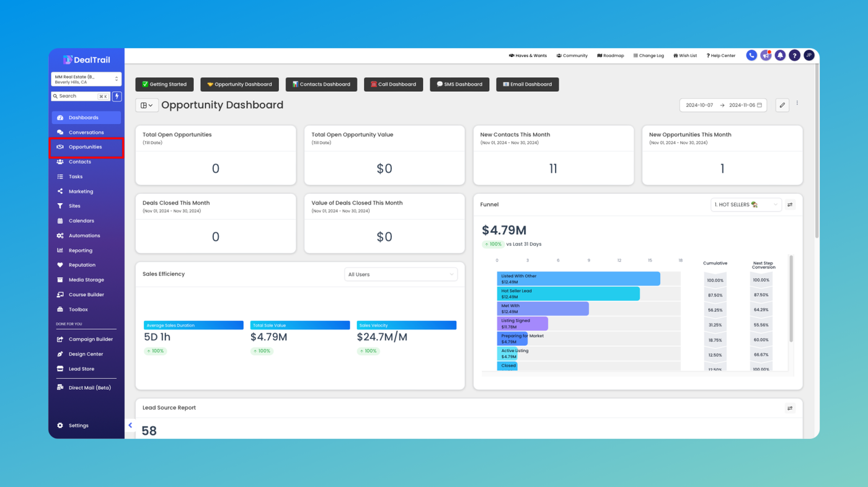The height and width of the screenshot is (487, 868).
Task: Open the notifications bell icon
Action: coord(780,56)
